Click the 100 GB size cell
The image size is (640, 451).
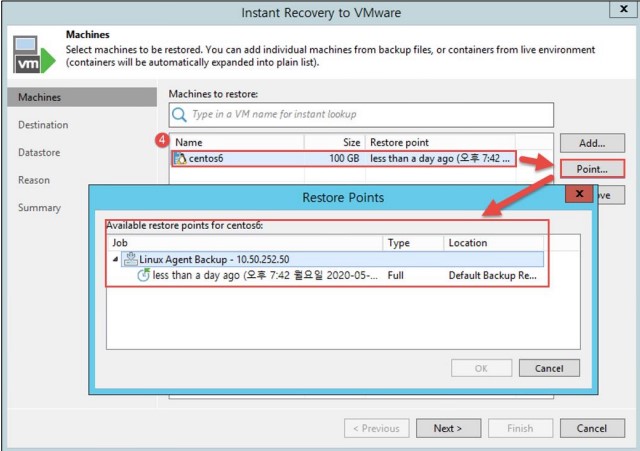(344, 158)
